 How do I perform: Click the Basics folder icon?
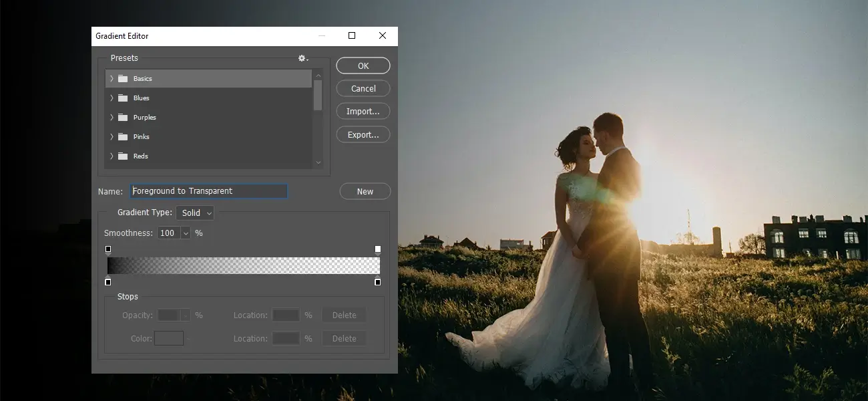click(123, 78)
